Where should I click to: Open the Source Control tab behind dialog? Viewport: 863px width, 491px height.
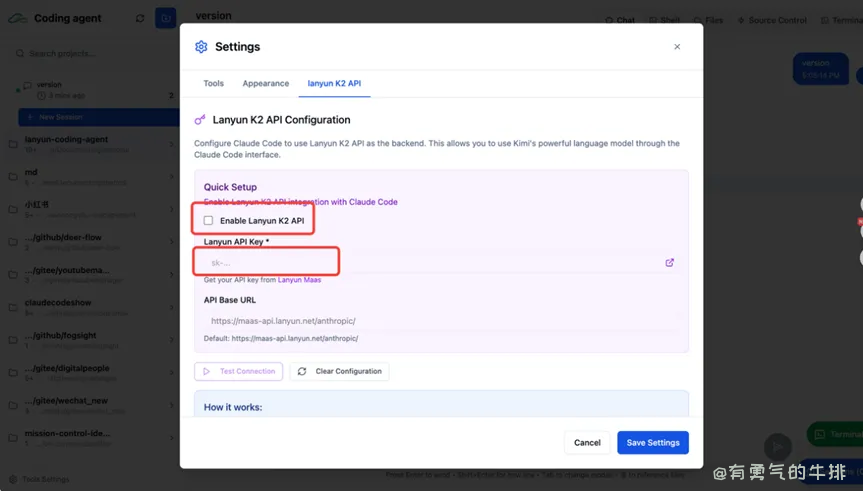pos(772,20)
